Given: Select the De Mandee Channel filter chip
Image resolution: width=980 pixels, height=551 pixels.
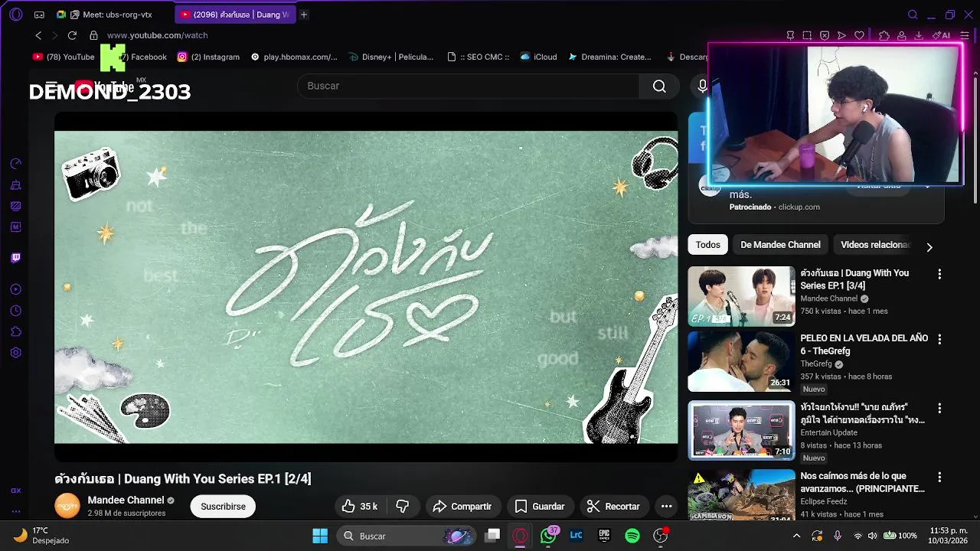Looking at the screenshot, I should click(x=780, y=245).
